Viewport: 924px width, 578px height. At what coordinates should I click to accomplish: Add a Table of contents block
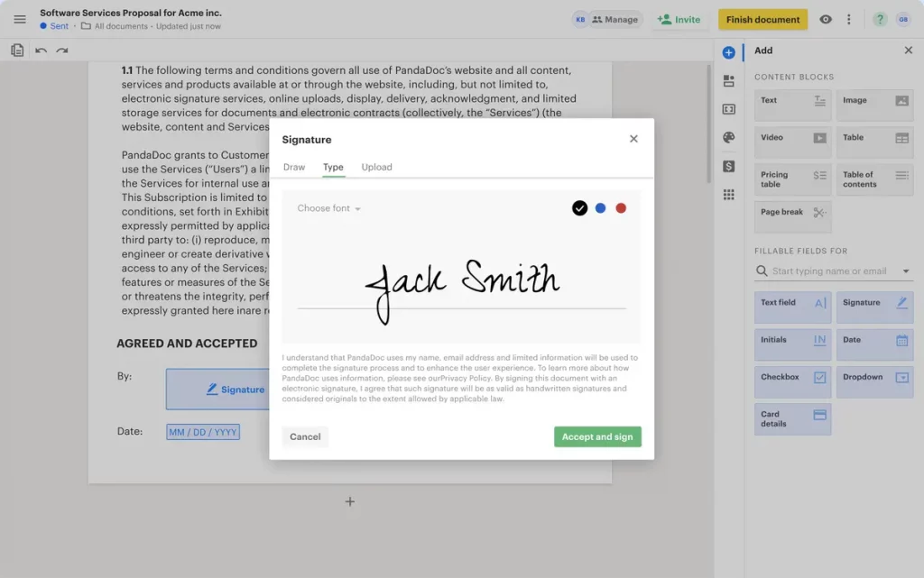pos(874,179)
